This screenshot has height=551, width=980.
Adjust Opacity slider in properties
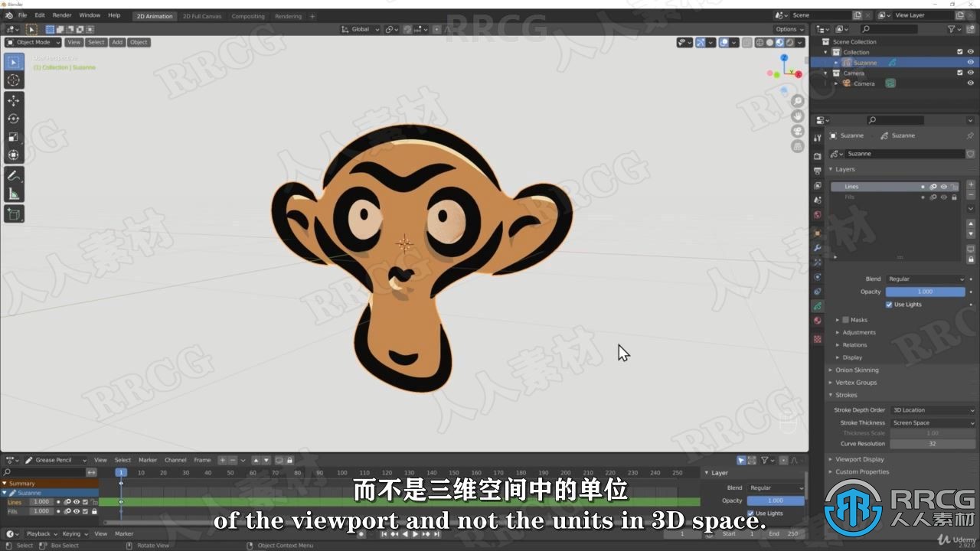pos(925,292)
